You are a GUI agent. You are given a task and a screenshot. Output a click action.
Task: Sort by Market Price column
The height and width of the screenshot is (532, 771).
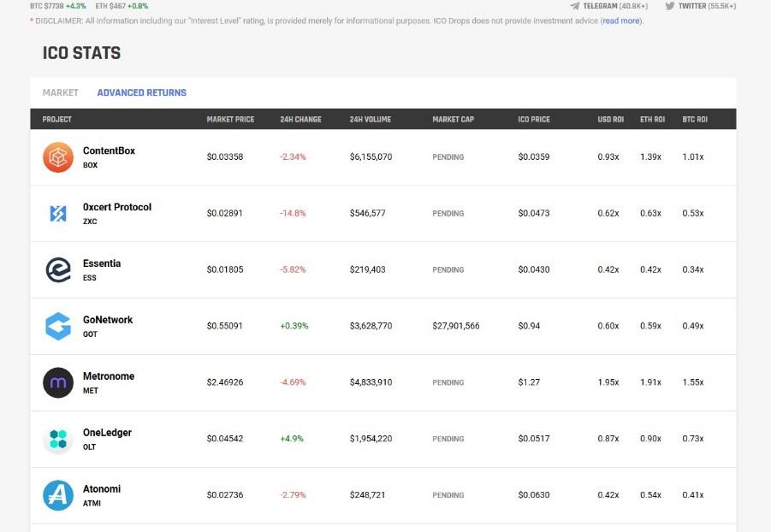click(x=230, y=120)
